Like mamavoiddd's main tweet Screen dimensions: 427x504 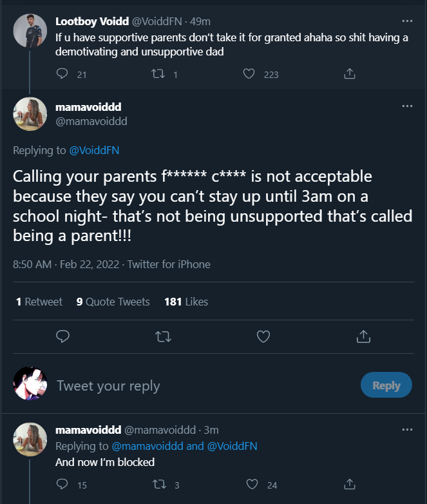pyautogui.click(x=263, y=336)
